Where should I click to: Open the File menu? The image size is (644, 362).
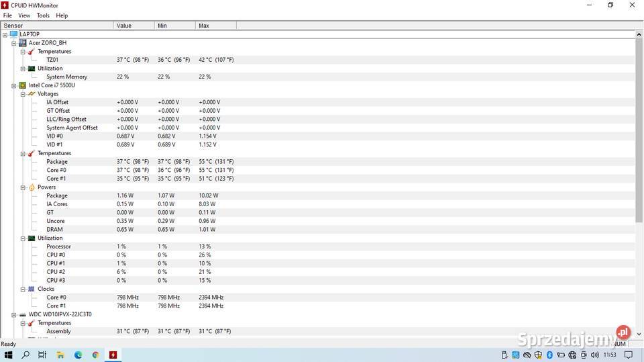tap(7, 15)
